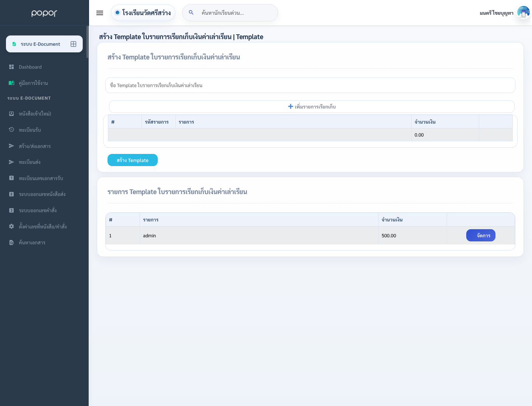The height and width of the screenshot is (406, 532).
Task: Toggle the hamburger menu icon
Action: coord(100,13)
